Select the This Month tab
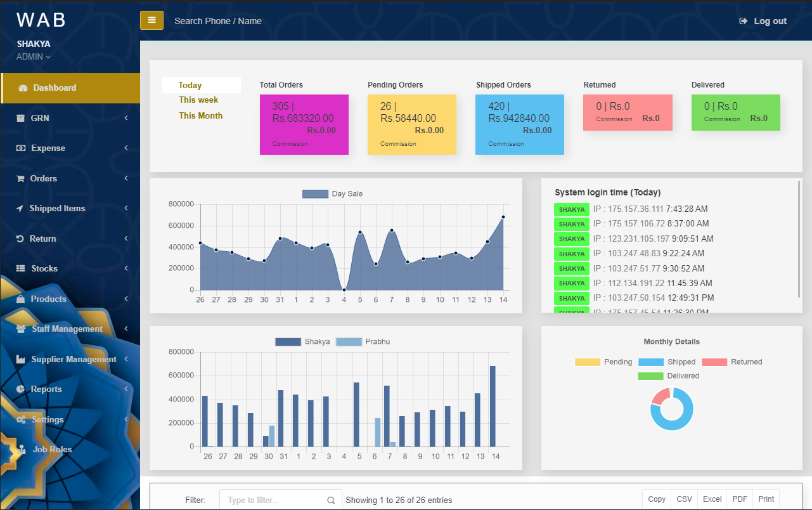The image size is (812, 510). click(200, 116)
